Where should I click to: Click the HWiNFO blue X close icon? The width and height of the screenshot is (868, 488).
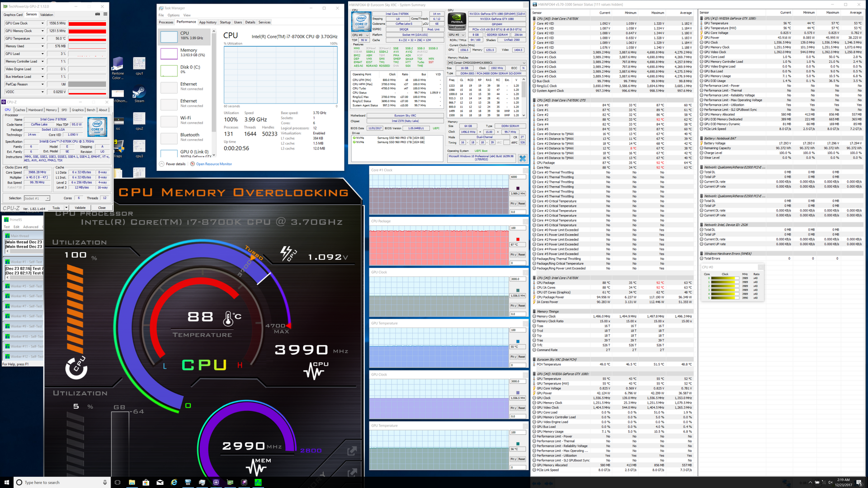523,158
